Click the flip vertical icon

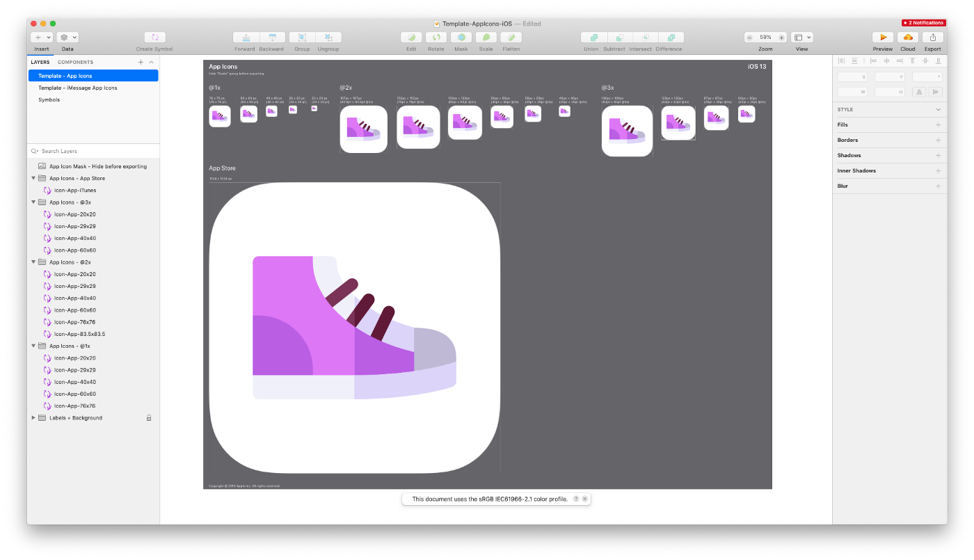(936, 92)
